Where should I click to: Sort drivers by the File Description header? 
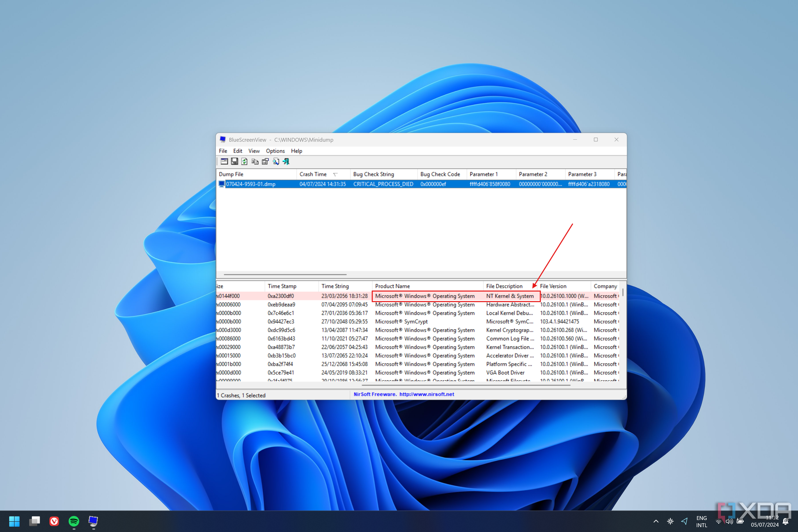pyautogui.click(x=510, y=286)
